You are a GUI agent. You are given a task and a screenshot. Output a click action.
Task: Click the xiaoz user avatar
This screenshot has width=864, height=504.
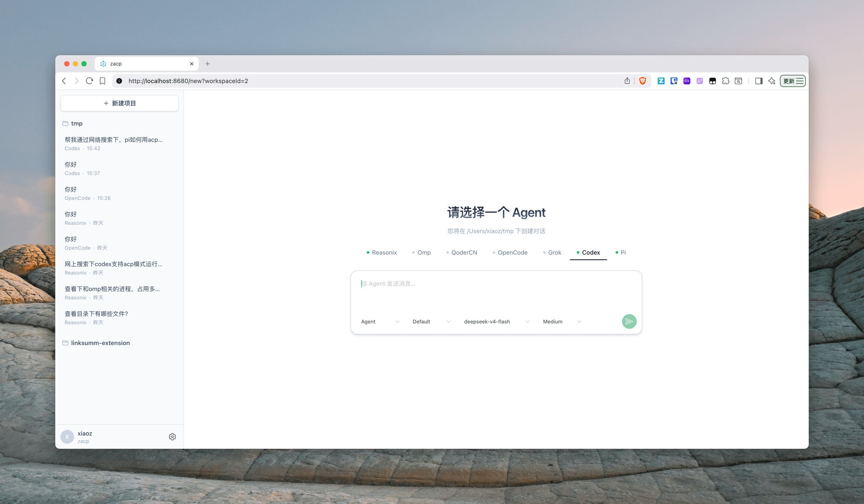(67, 437)
